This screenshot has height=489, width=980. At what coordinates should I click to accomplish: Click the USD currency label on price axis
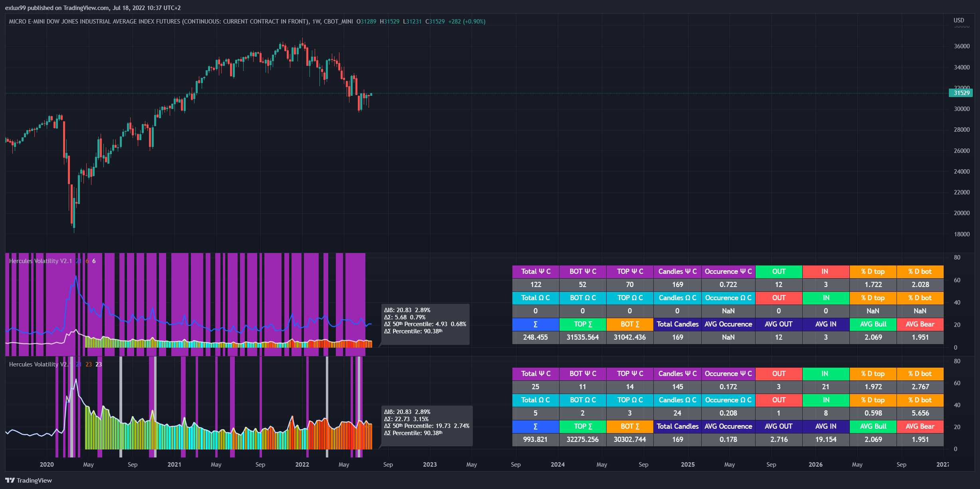[x=958, y=20]
